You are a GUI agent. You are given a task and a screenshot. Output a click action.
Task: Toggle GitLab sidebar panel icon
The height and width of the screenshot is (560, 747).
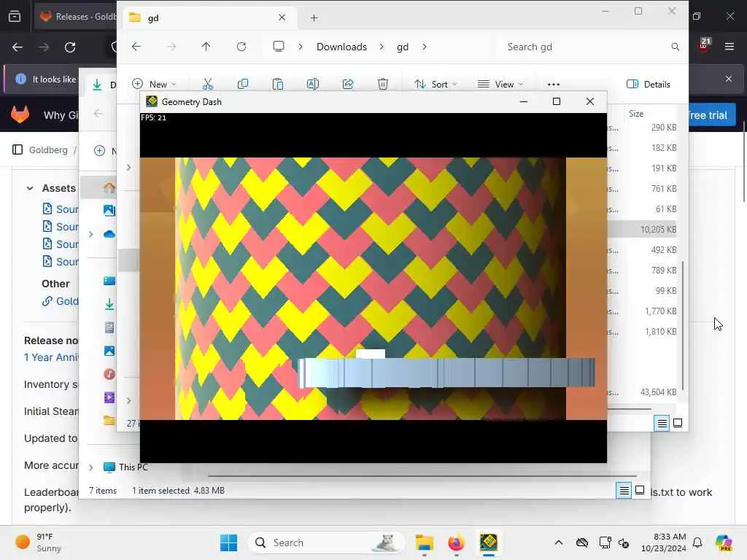[x=18, y=149]
